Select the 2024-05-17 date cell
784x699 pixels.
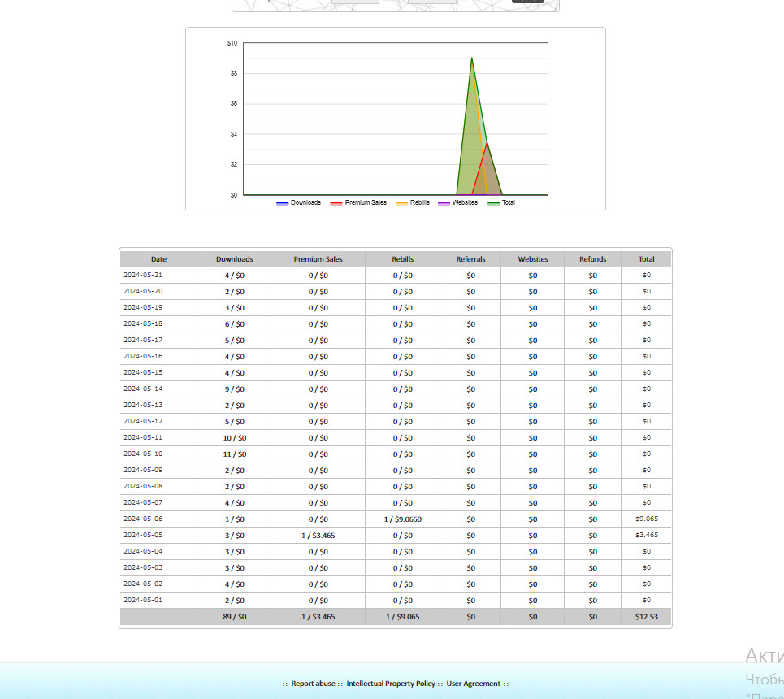point(158,341)
